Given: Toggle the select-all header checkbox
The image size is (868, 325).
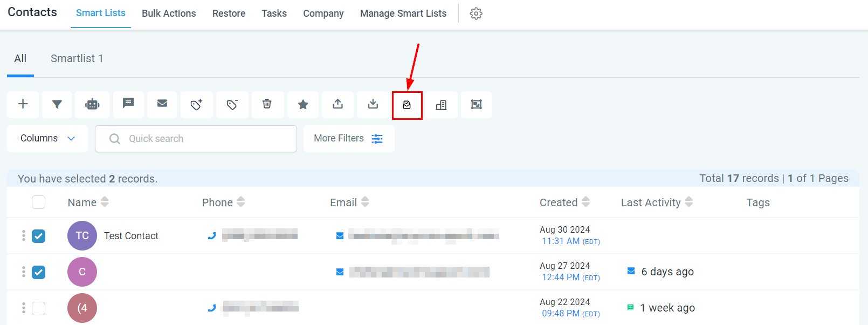Looking at the screenshot, I should click(x=38, y=202).
